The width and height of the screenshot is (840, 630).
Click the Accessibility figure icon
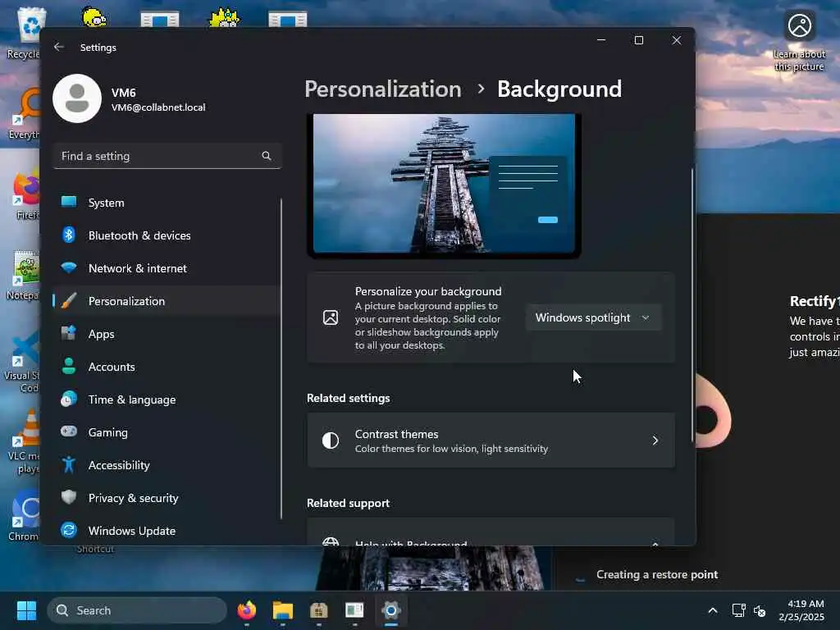click(x=69, y=464)
